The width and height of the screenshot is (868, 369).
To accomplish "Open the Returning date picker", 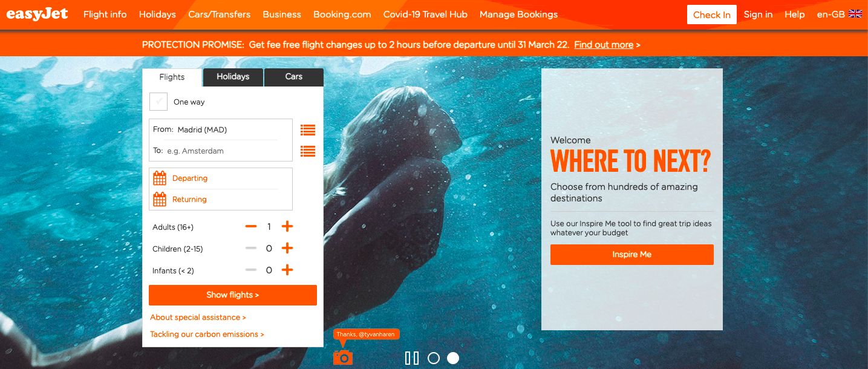I will 221,200.
